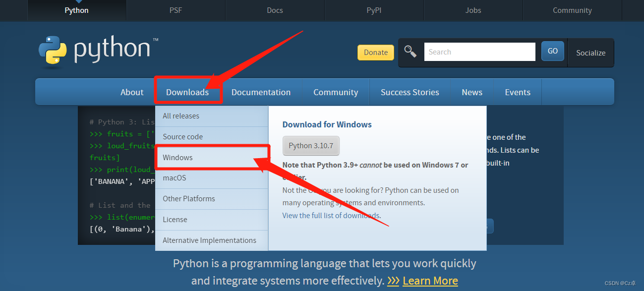The image size is (644, 291).
Task: Open the Community top tab
Action: coord(572,10)
